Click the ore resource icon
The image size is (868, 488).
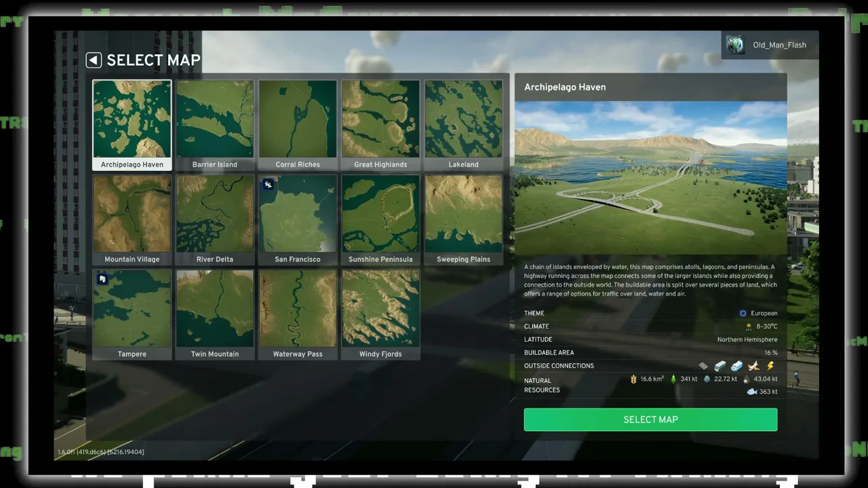tap(707, 379)
